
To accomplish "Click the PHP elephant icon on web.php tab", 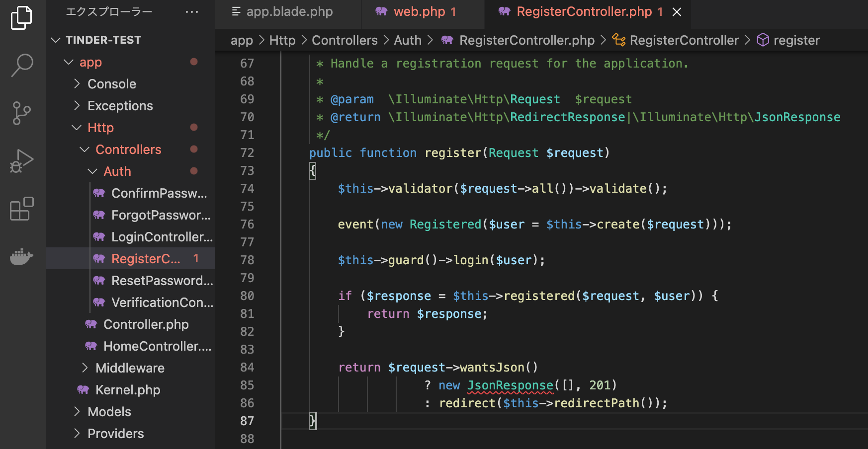I will (381, 11).
